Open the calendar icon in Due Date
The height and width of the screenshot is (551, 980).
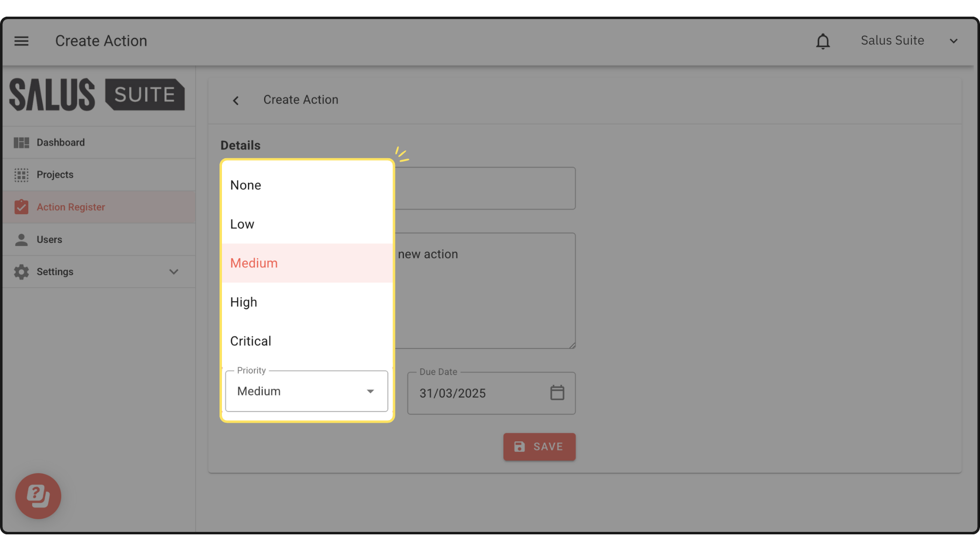click(x=557, y=393)
